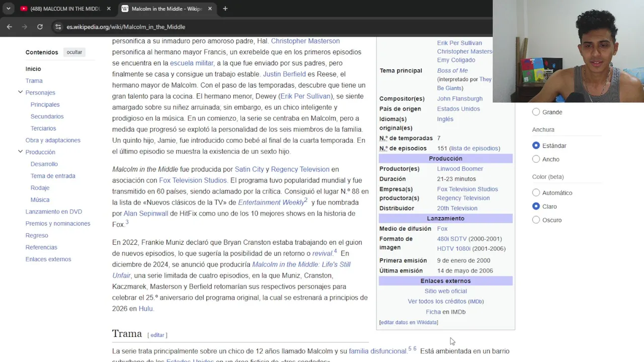The image size is (644, 362).
Task: Open John Flansburgh link in infobox
Action: [460, 99]
